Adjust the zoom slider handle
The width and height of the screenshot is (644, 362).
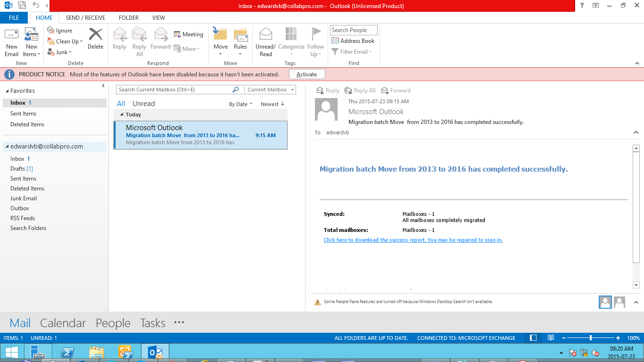[x=591, y=338]
